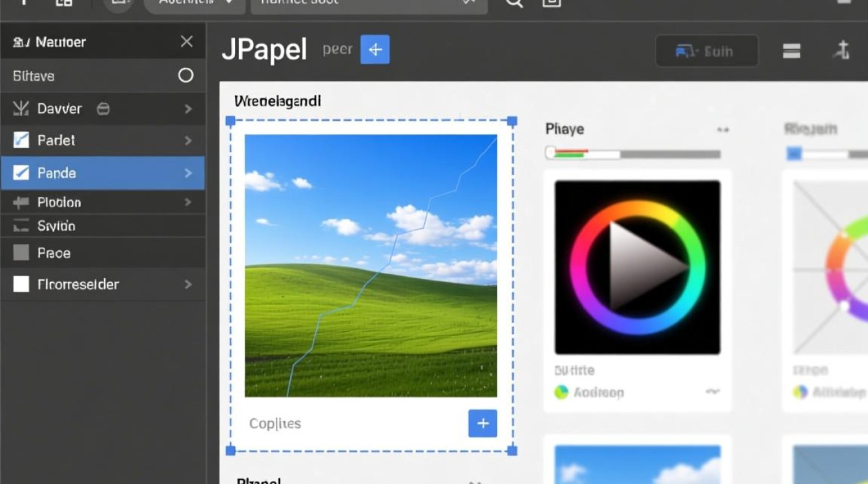868x484 pixels.
Task: Click the green hill landscape thumbnail
Action: (371, 265)
